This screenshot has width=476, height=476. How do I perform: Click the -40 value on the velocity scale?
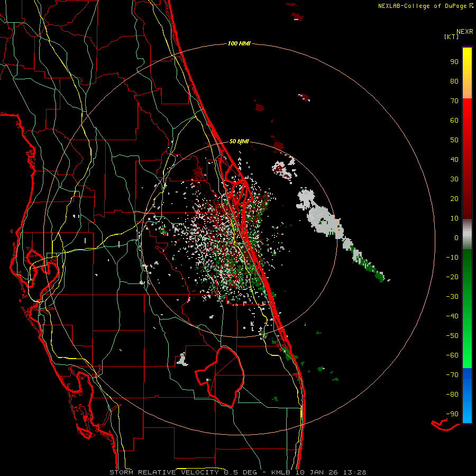pos(452,316)
